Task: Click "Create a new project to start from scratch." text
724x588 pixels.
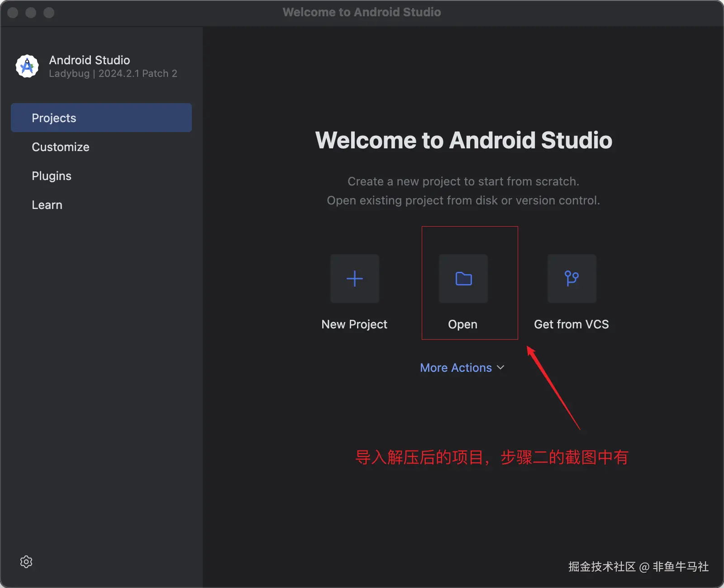Action: click(463, 181)
